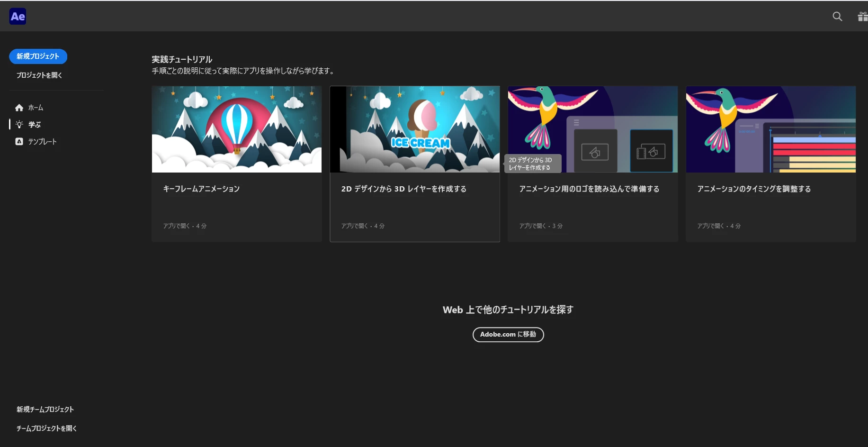The image size is (868, 447).
Task: Click the After Effects Ae logo
Action: (x=18, y=17)
